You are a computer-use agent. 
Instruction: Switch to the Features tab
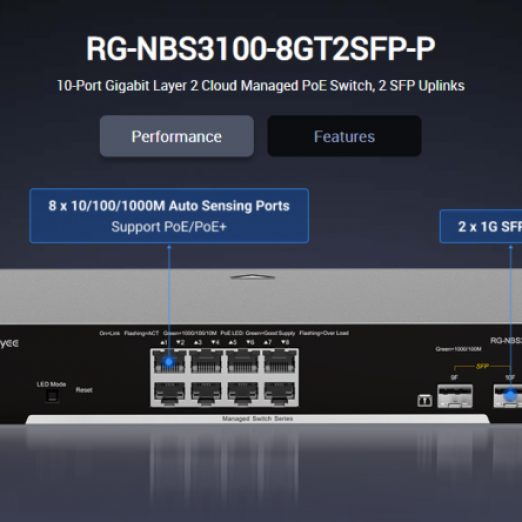tap(344, 136)
